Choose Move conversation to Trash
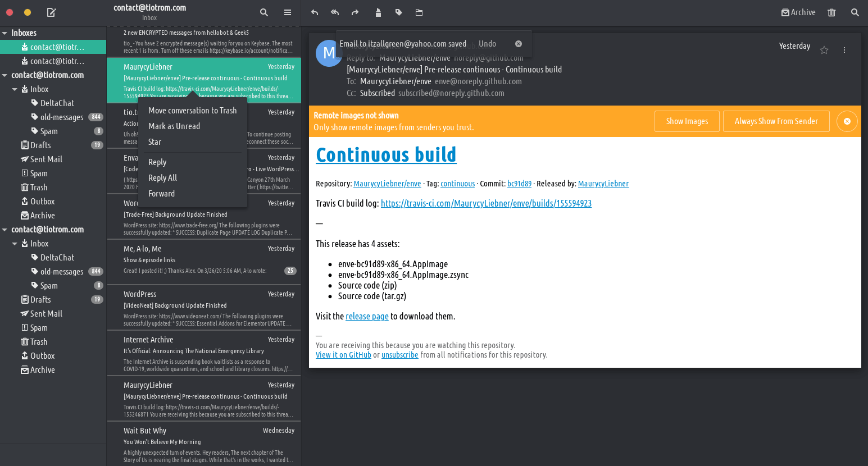 pyautogui.click(x=192, y=111)
